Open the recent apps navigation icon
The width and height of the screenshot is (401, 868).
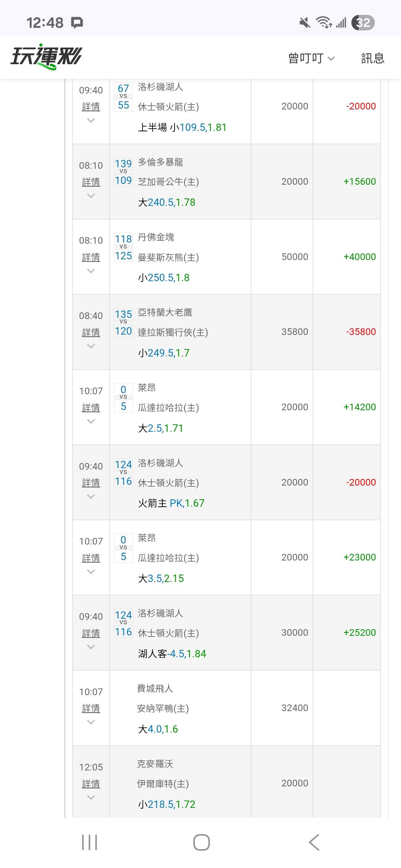(x=89, y=842)
